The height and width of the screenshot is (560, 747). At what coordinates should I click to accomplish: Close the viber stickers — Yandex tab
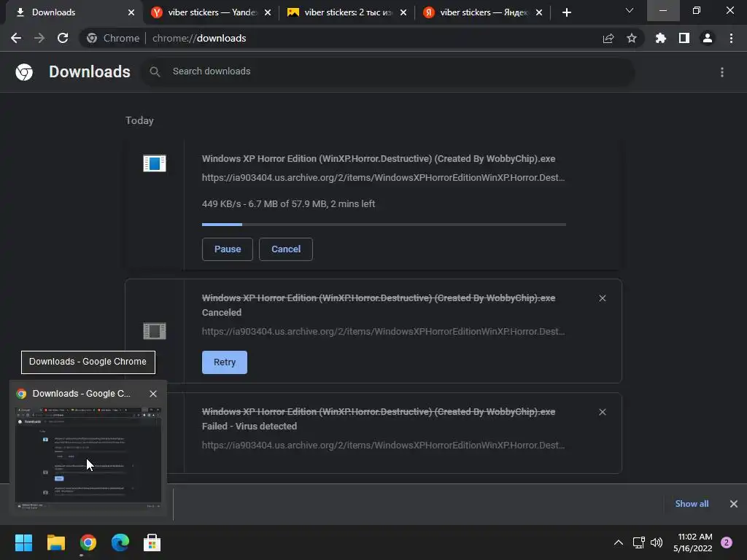click(x=268, y=12)
